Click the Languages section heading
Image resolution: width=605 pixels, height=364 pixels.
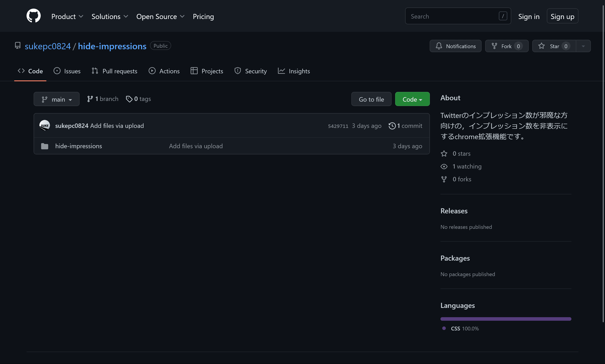(x=458, y=305)
